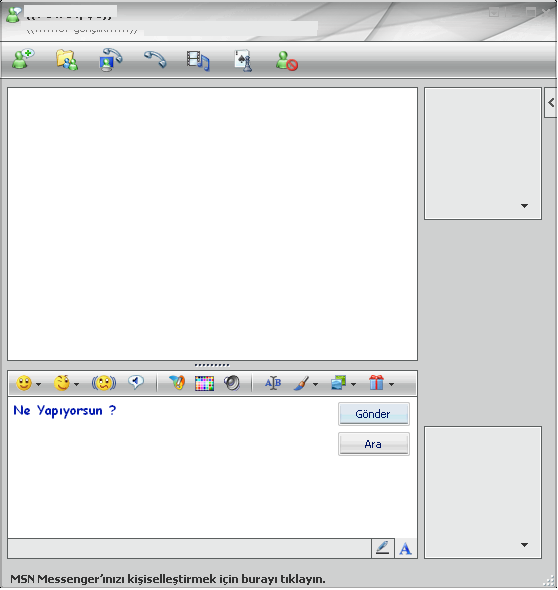Block this contact
The image size is (558, 590).
(x=287, y=61)
